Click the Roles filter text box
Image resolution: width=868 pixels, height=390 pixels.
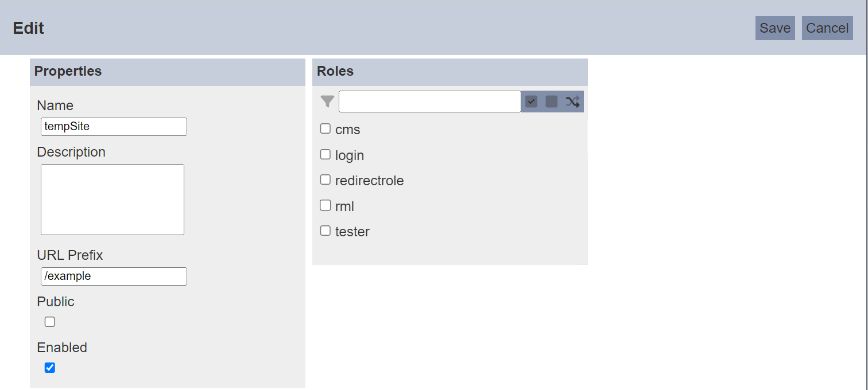(x=430, y=102)
